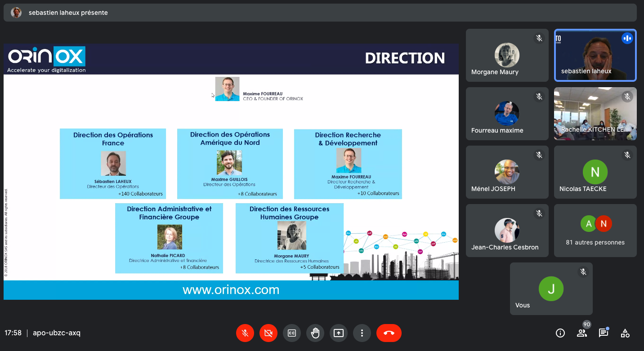
Task: Select the Morgane Maury participant tile
Action: pyautogui.click(x=507, y=55)
